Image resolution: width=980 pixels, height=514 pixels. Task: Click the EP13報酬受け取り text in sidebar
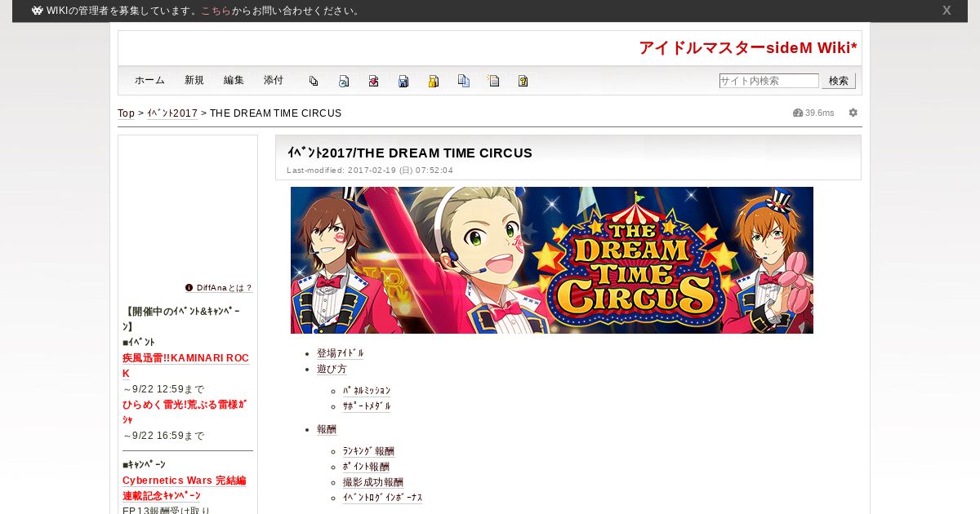(166, 511)
